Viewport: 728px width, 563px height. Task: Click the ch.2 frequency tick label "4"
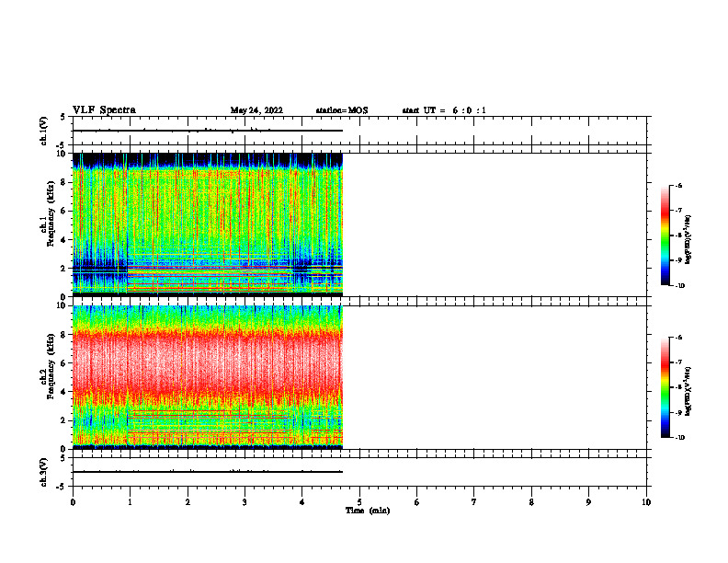63,392
